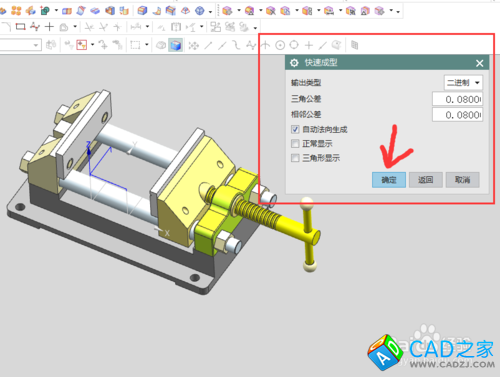Switch to the wireframe display icon
The height and width of the screenshot is (377, 500).
click(x=161, y=45)
